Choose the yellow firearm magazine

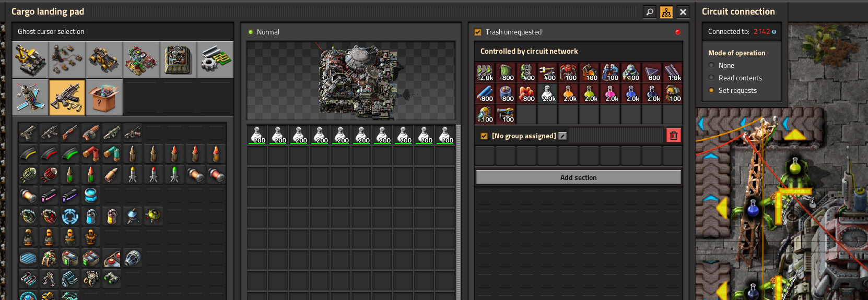(x=28, y=154)
